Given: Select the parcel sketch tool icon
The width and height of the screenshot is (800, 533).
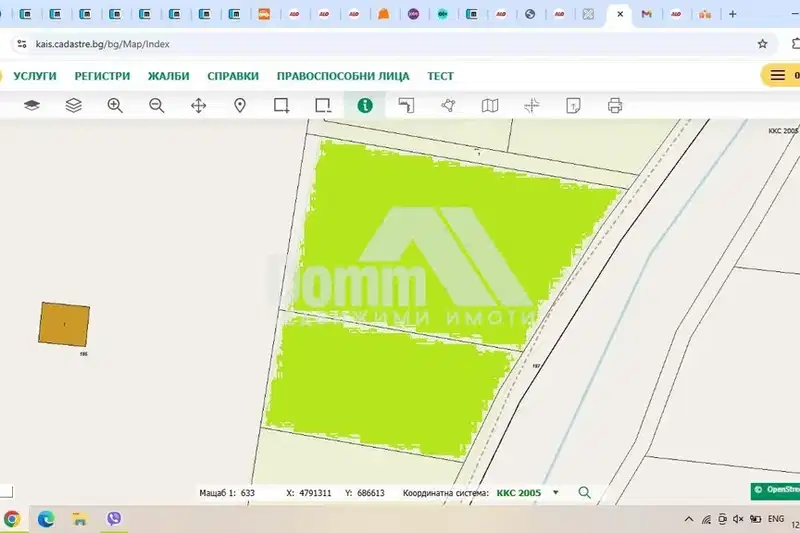Looking at the screenshot, I should click(407, 106).
